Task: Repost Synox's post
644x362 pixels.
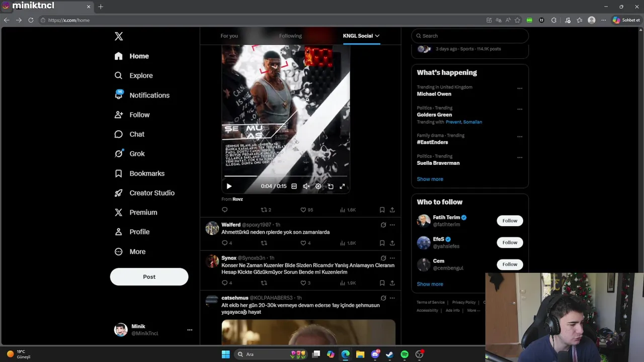Action: [x=264, y=283]
